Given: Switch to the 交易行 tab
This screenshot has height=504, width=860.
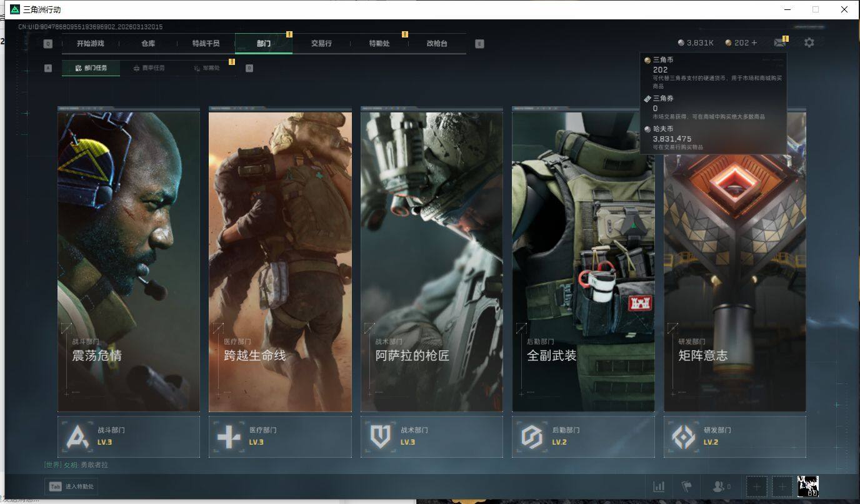Looking at the screenshot, I should tap(321, 44).
